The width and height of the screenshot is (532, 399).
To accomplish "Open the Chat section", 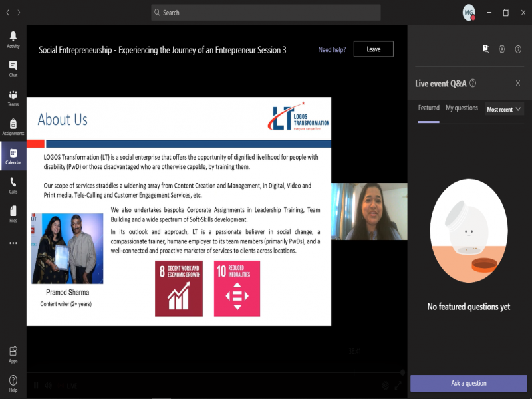I will (13, 68).
